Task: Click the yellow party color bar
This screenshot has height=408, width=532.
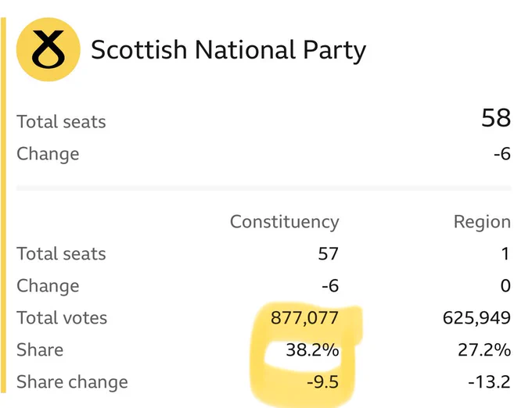Action: click(x=3, y=206)
